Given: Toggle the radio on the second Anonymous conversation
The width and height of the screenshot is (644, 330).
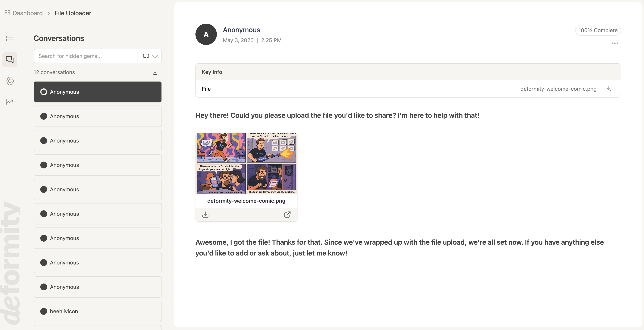Looking at the screenshot, I should click(x=44, y=116).
